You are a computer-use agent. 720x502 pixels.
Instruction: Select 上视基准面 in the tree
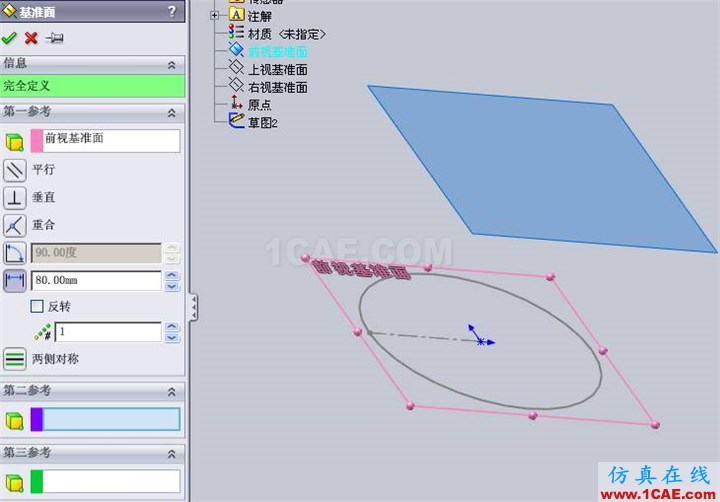tap(277, 70)
